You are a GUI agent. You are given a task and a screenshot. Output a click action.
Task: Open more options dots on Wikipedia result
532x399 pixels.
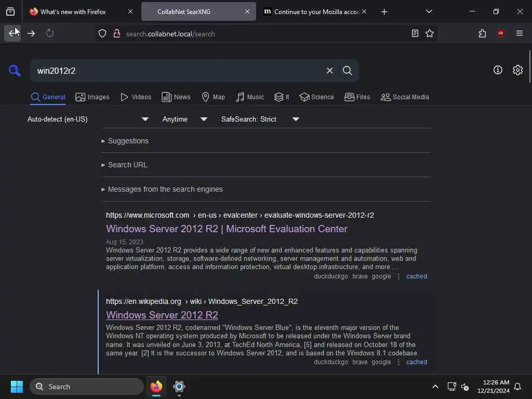[x=398, y=362]
